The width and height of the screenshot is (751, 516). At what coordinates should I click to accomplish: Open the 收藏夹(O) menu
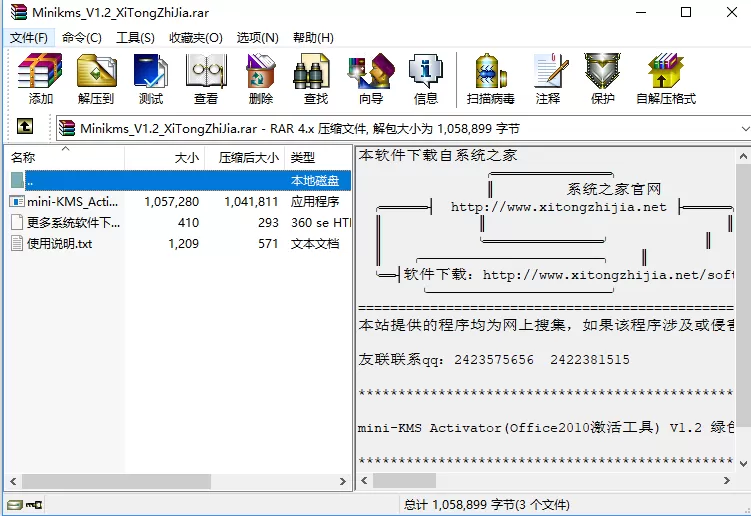click(196, 37)
